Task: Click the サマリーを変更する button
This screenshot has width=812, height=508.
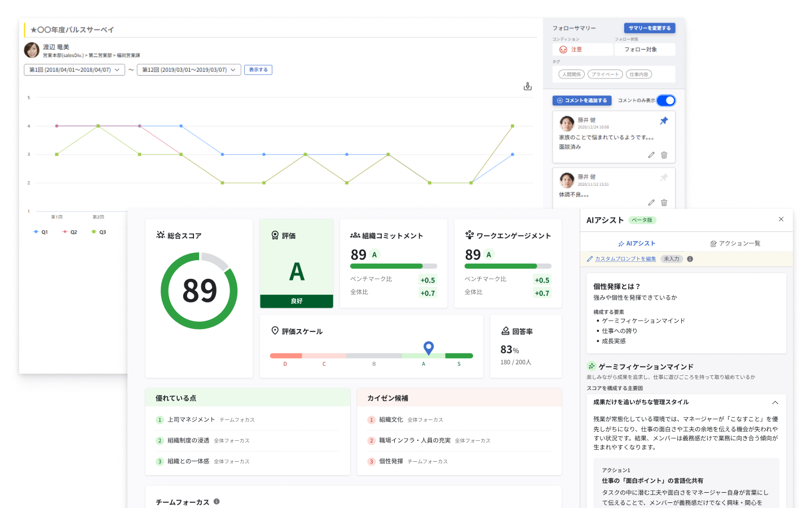Action: tap(650, 28)
